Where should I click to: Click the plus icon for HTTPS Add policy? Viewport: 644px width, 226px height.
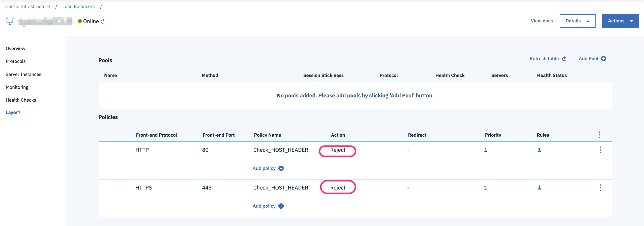pyautogui.click(x=281, y=206)
